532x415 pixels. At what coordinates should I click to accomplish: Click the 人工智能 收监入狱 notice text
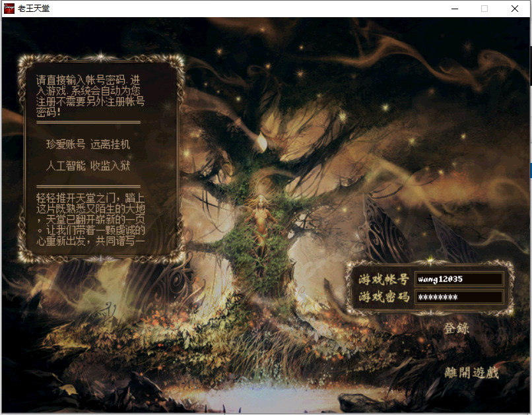88,166
